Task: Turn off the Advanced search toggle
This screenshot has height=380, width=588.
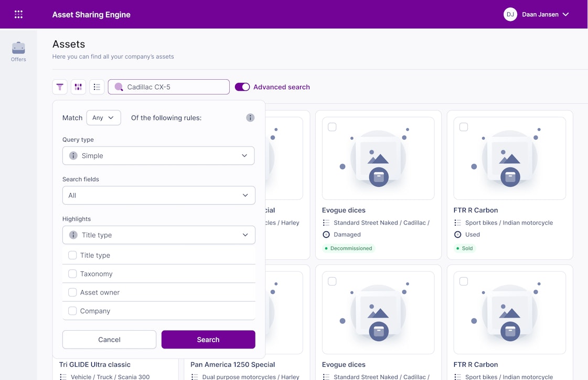Action: pyautogui.click(x=242, y=87)
